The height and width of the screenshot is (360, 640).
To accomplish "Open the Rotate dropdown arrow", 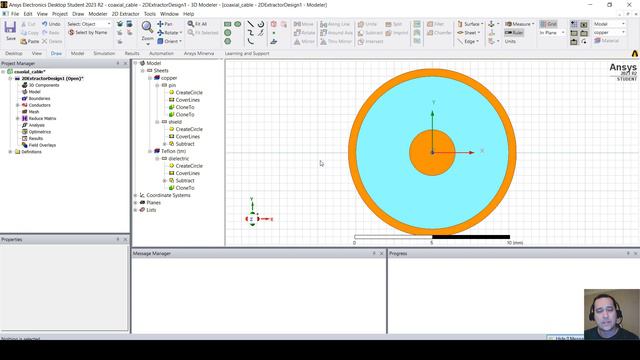I will [x=181, y=33].
